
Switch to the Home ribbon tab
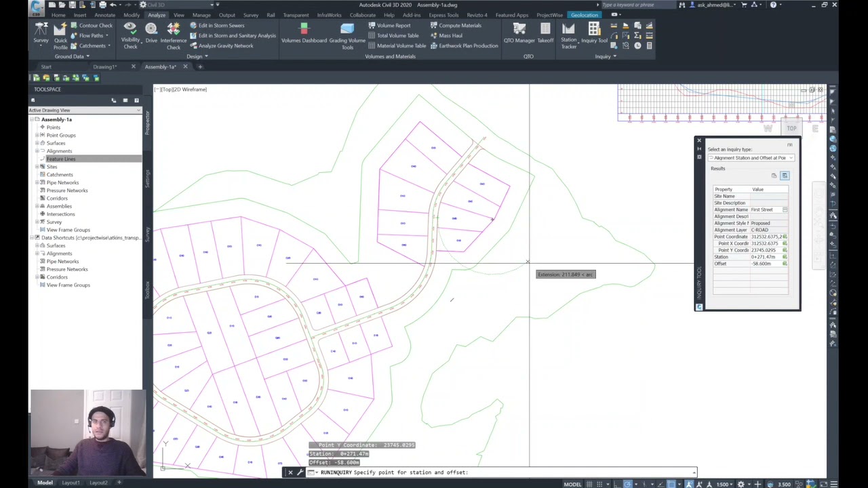click(58, 15)
